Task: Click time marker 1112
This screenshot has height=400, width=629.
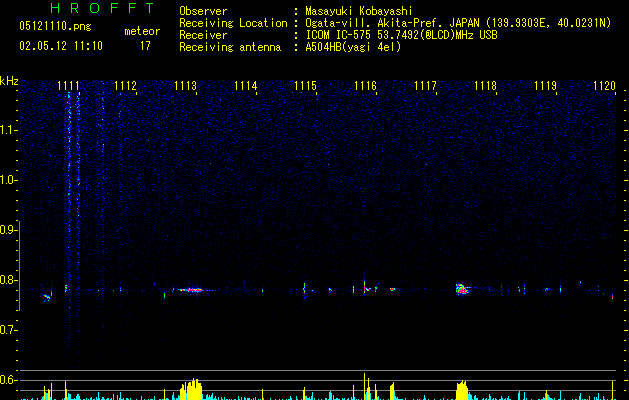Action: (x=126, y=86)
